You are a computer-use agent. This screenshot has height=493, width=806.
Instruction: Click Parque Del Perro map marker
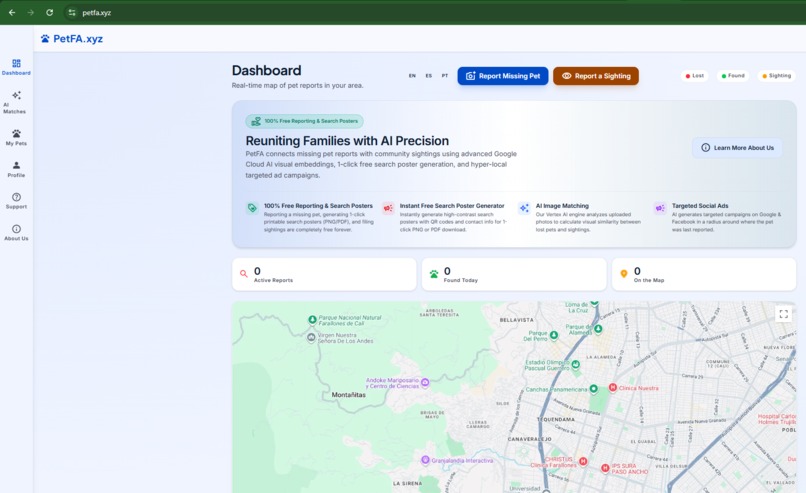[x=554, y=335]
